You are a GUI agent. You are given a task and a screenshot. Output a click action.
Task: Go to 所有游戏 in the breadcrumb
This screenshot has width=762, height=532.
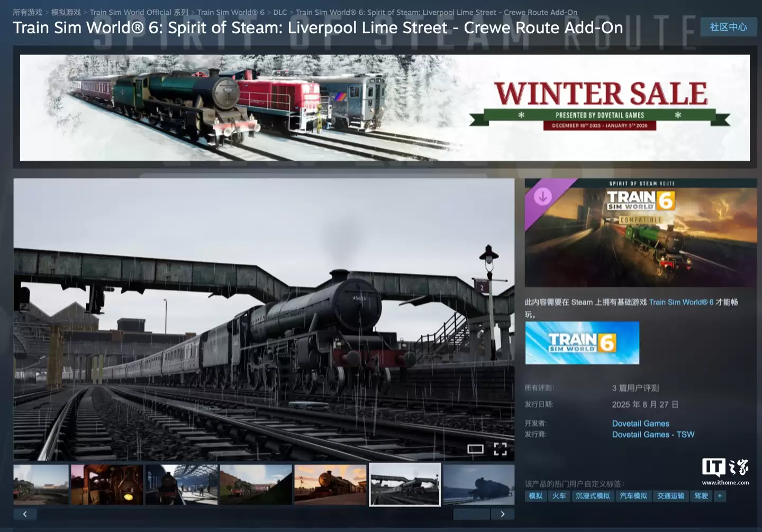click(x=28, y=12)
